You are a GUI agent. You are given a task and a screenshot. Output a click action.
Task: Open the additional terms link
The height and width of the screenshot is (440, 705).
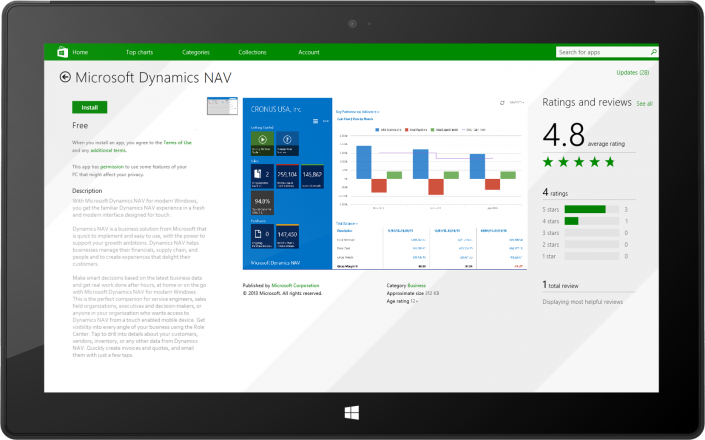(x=108, y=150)
